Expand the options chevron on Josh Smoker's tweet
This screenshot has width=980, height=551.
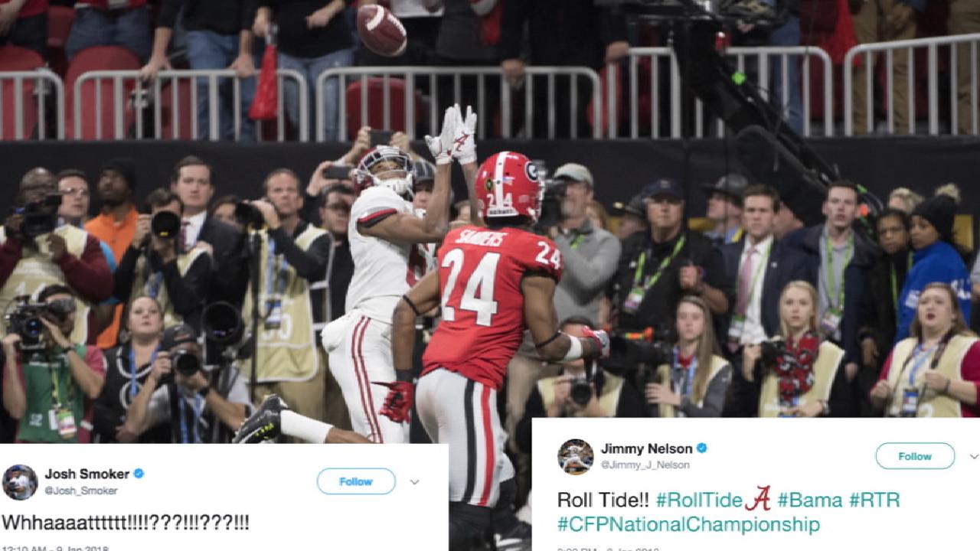pos(414,482)
